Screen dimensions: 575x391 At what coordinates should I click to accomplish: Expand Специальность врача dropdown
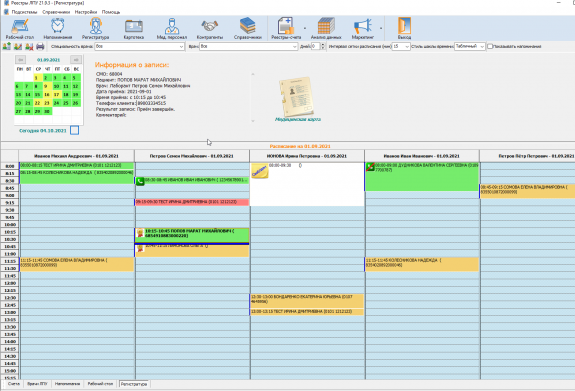click(x=181, y=47)
